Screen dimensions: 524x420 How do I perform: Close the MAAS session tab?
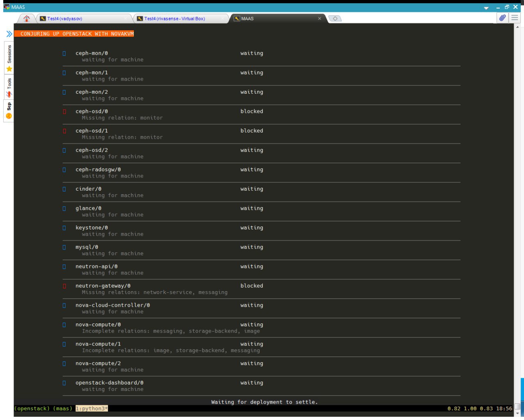pos(320,18)
